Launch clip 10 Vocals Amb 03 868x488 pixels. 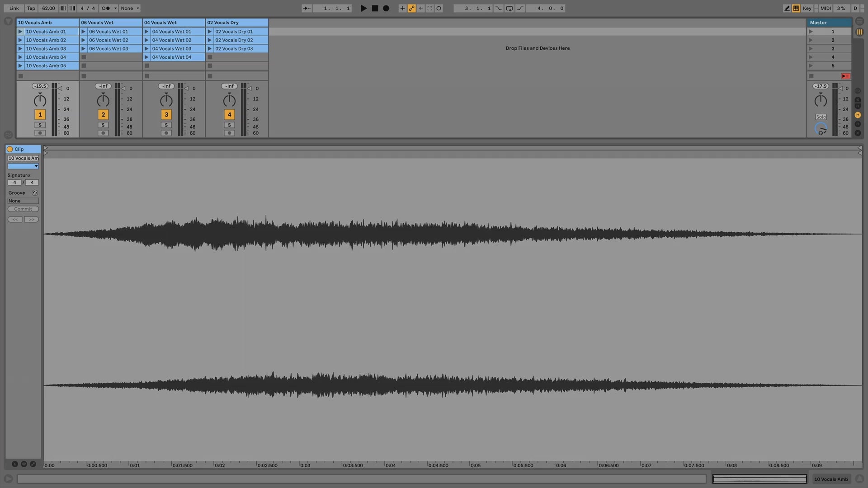(20, 49)
